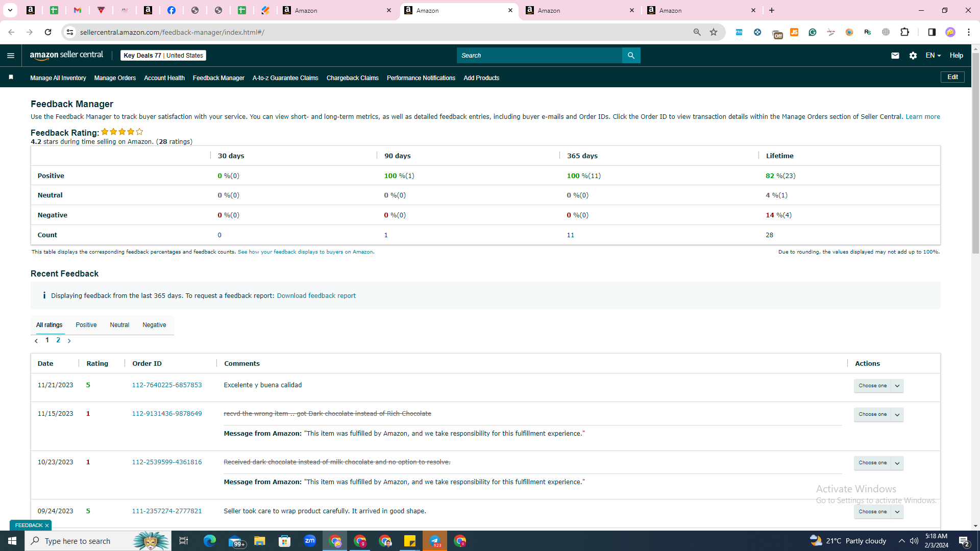This screenshot has height=551, width=980.
Task: Click the page vertical scrollbar thumb
Action: tap(975, 153)
